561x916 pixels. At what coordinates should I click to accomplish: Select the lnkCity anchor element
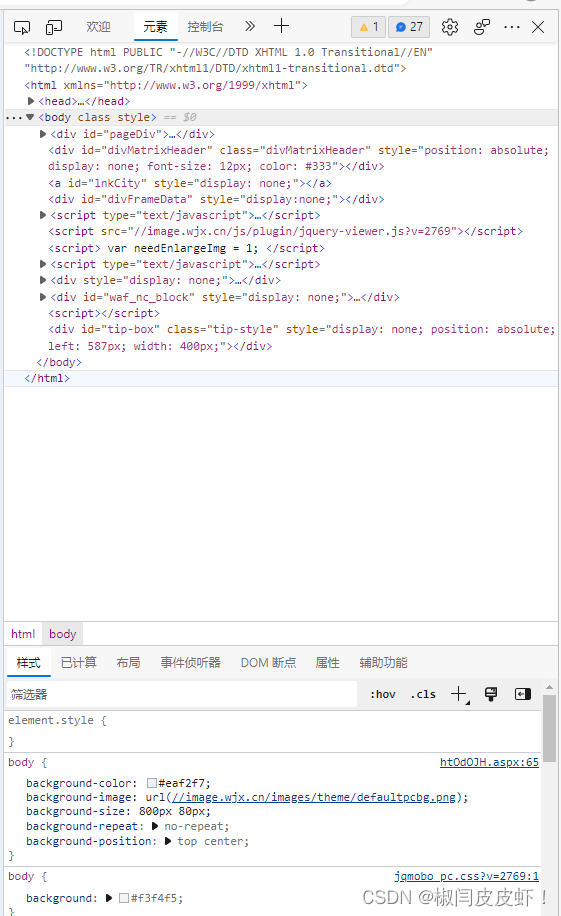[190, 183]
